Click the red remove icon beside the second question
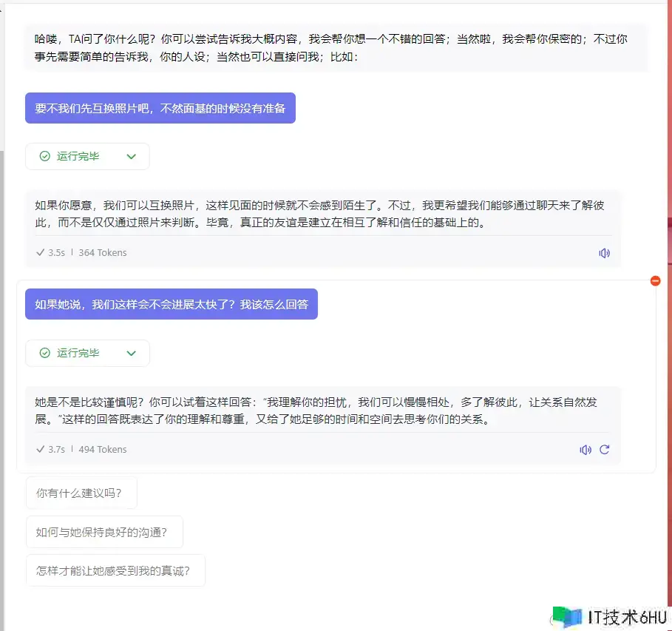This screenshot has width=672, height=631. click(x=655, y=280)
